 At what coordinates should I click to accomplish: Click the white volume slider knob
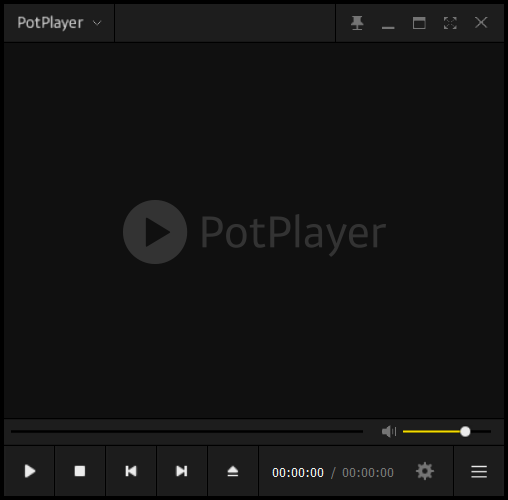click(x=465, y=431)
